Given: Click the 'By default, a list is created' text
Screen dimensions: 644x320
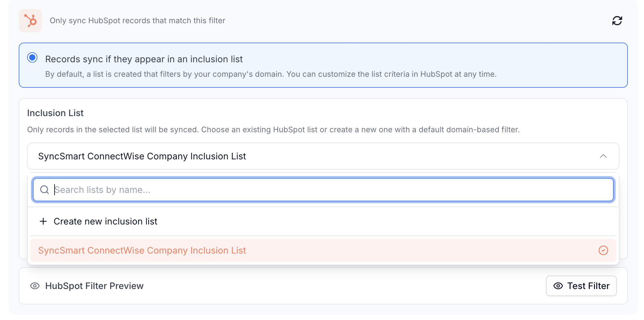Looking at the screenshot, I should point(271,74).
